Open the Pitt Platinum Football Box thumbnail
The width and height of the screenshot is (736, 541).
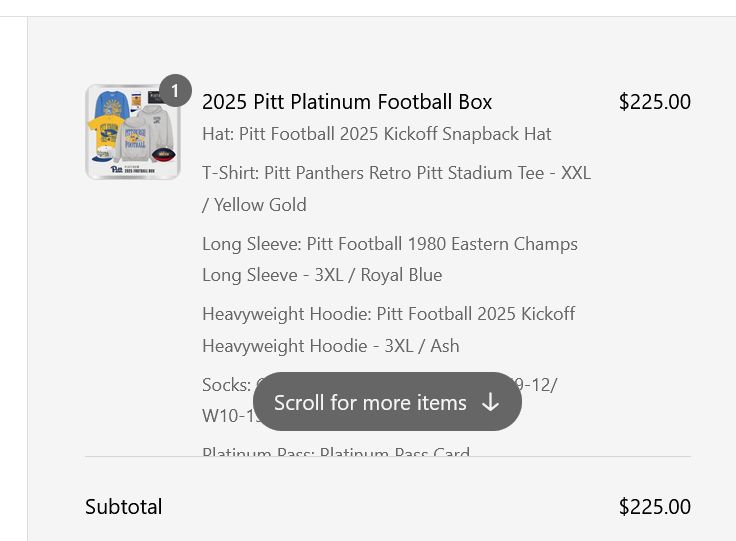point(133,132)
